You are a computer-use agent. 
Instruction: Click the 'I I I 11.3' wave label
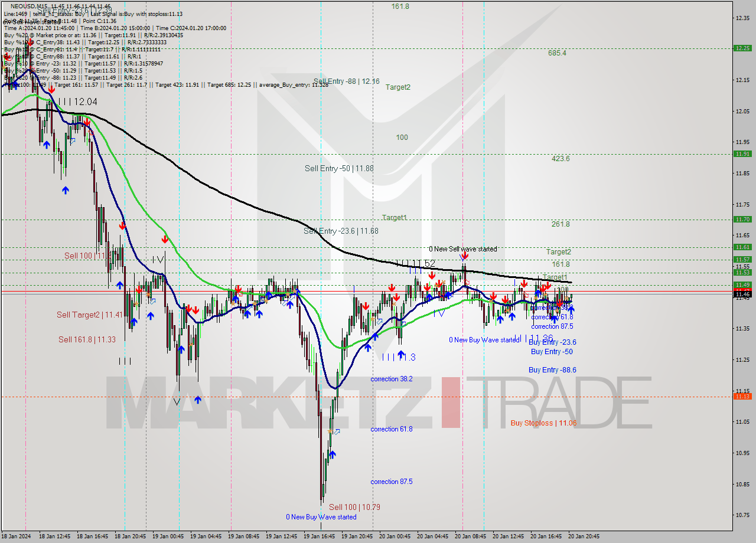(x=399, y=358)
